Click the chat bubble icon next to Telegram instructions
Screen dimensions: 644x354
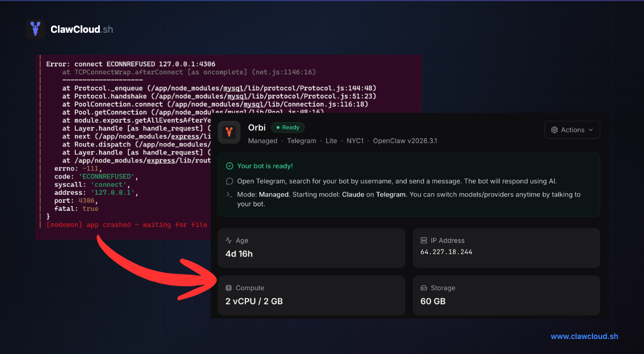229,181
